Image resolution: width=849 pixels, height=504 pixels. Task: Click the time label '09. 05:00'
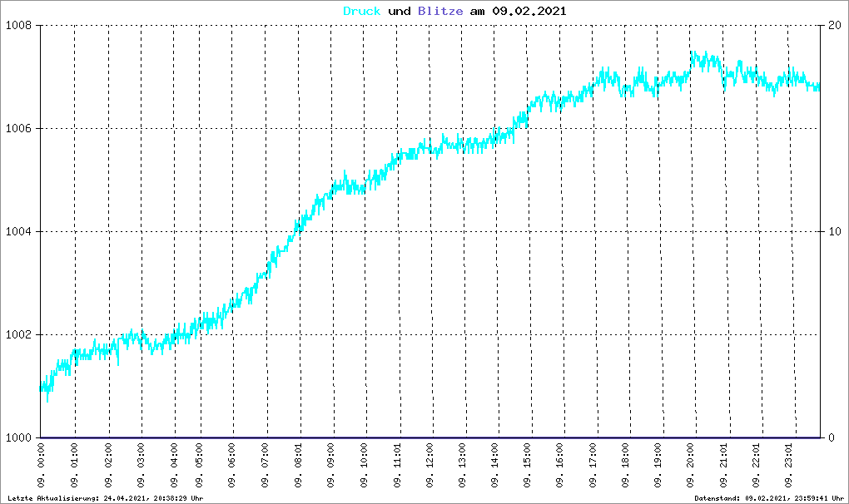(199, 466)
